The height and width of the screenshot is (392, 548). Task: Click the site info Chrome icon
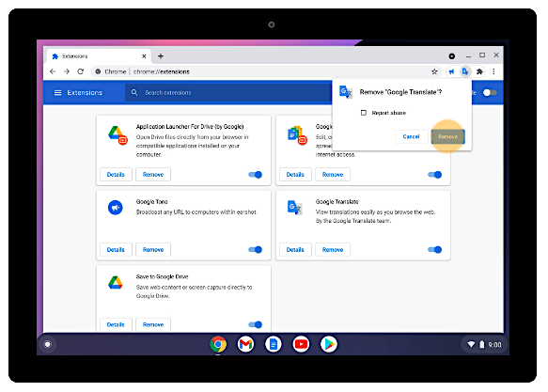[x=98, y=71]
